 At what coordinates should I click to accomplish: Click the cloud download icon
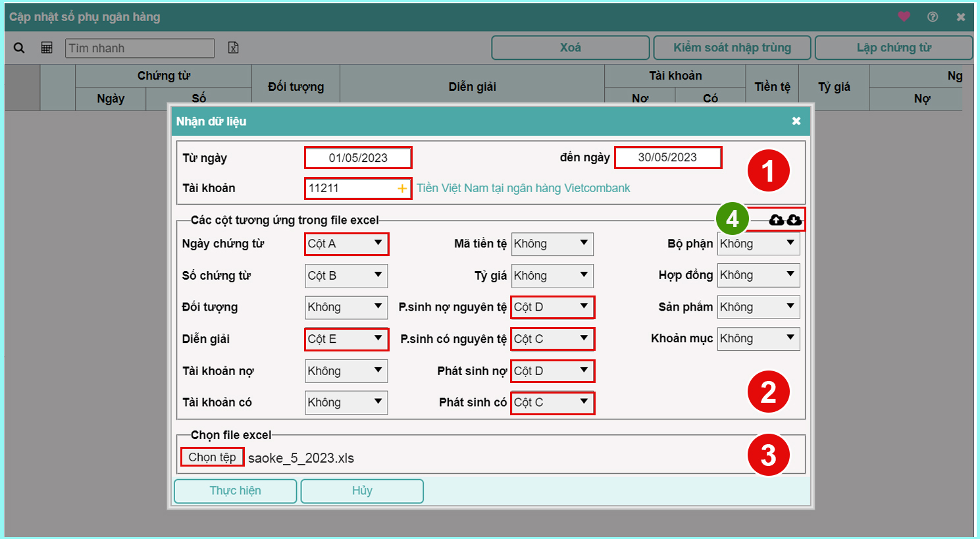pyautogui.click(x=794, y=220)
